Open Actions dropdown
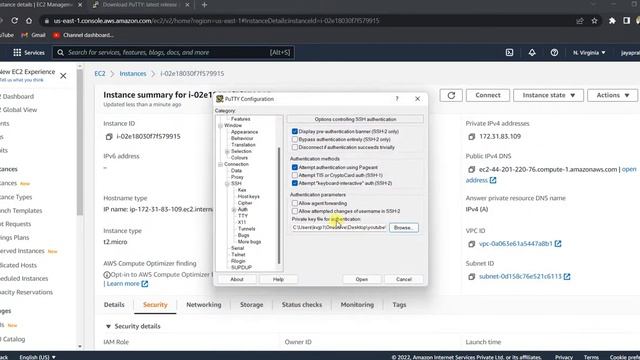This screenshot has height=360, width=640. (x=612, y=95)
